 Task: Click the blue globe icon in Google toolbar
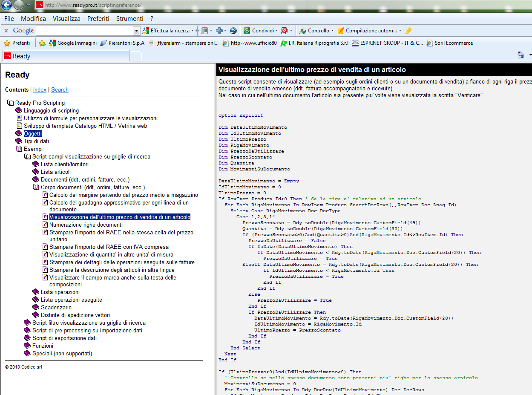click(233, 31)
